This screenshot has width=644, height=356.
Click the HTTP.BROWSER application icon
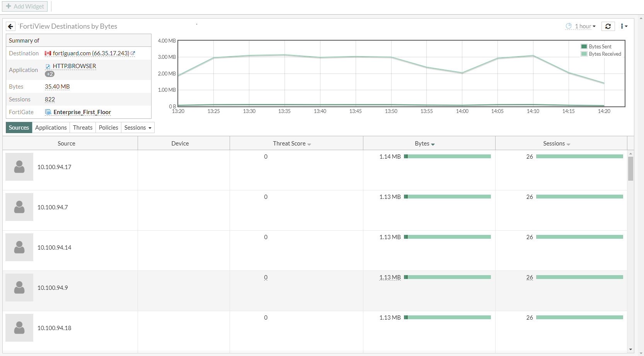[48, 66]
